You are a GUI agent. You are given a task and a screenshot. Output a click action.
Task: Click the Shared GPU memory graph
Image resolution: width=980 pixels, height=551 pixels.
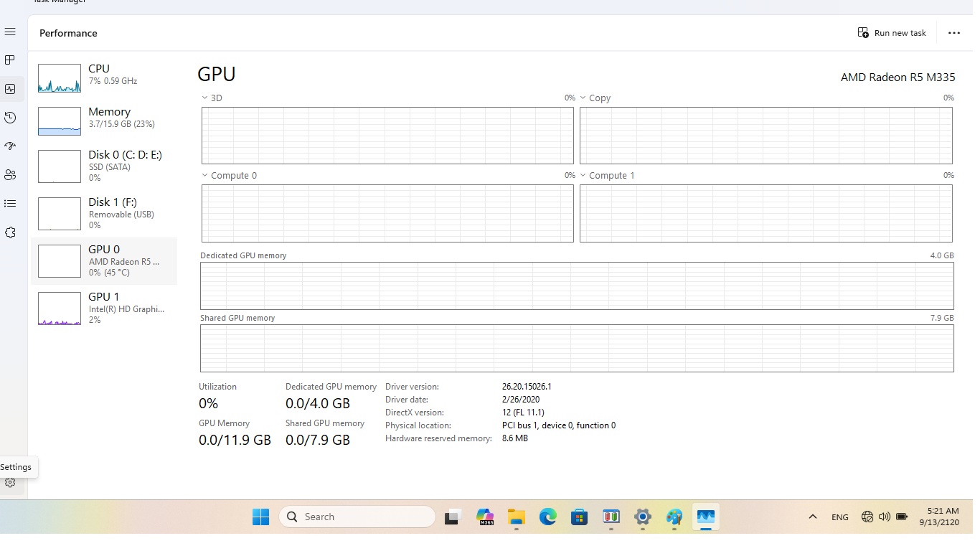coord(577,348)
